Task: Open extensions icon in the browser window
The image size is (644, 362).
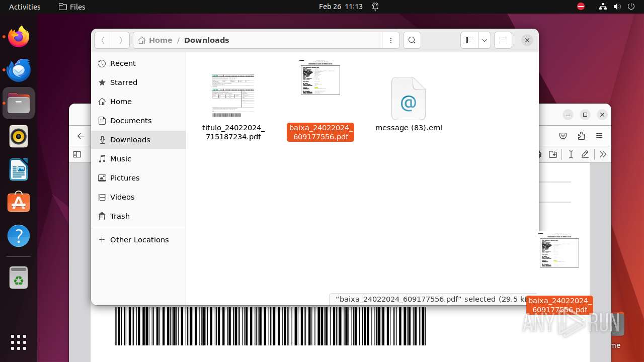Action: (x=581, y=136)
